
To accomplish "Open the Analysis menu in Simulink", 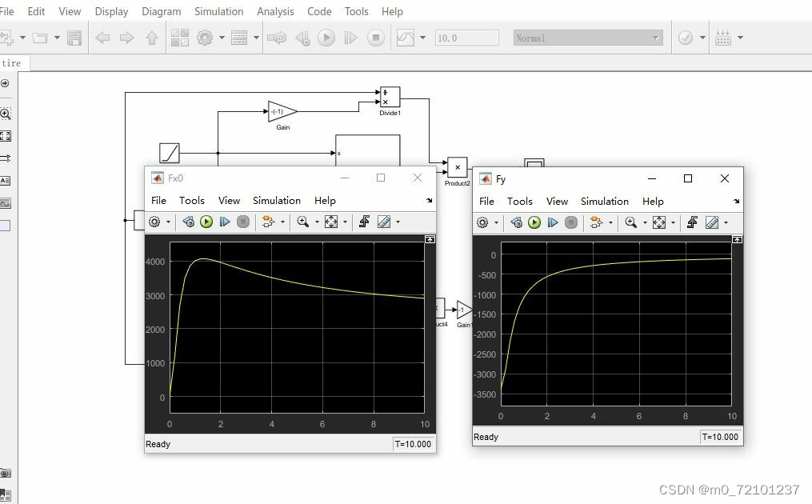I will click(275, 11).
